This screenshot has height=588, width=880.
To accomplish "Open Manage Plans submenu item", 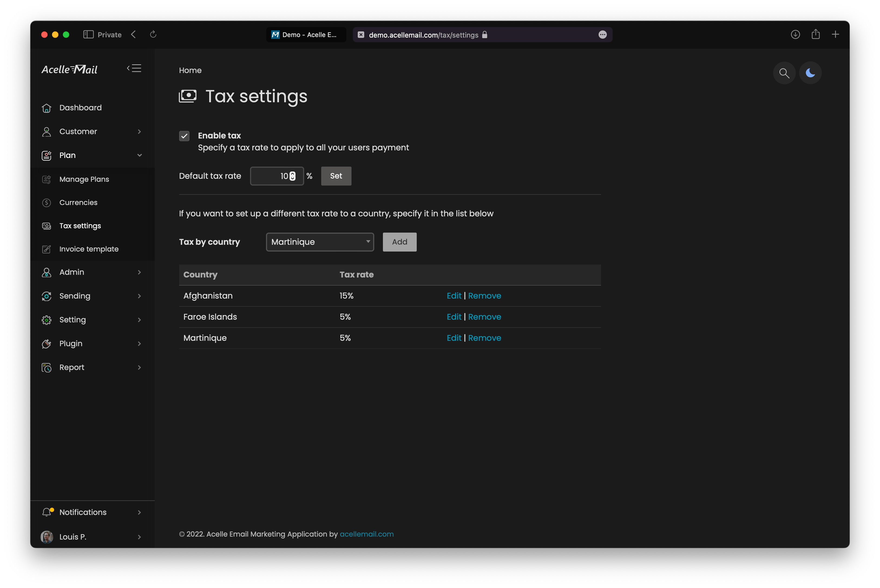I will tap(92, 179).
